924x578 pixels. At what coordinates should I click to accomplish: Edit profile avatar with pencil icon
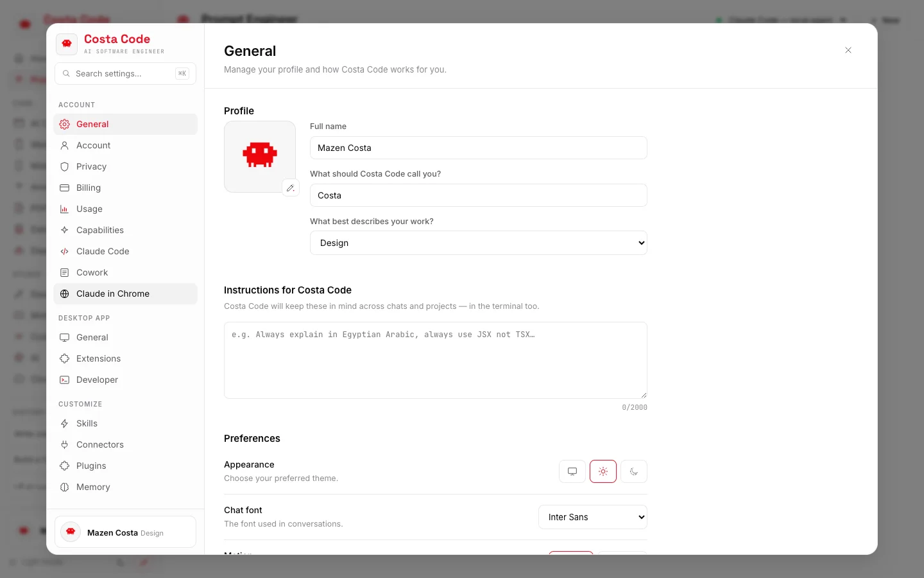click(x=291, y=188)
